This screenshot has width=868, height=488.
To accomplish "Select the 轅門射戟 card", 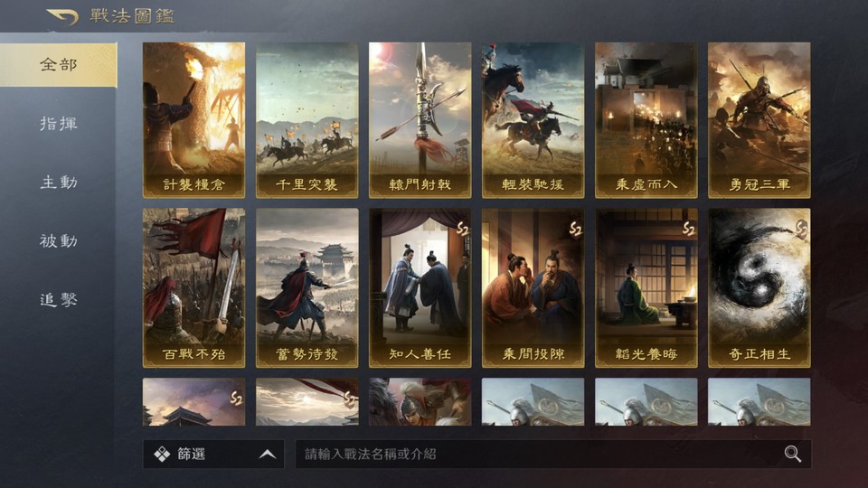I will tap(420, 120).
